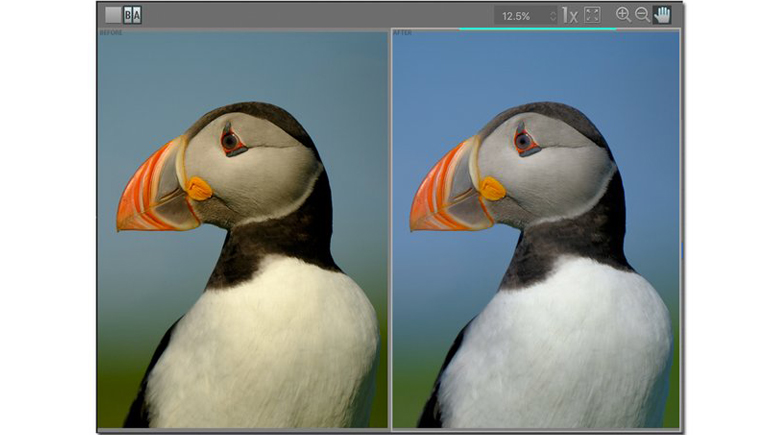The image size is (770, 435).
Task: Zoom in with the plus magnifier
Action: (623, 15)
